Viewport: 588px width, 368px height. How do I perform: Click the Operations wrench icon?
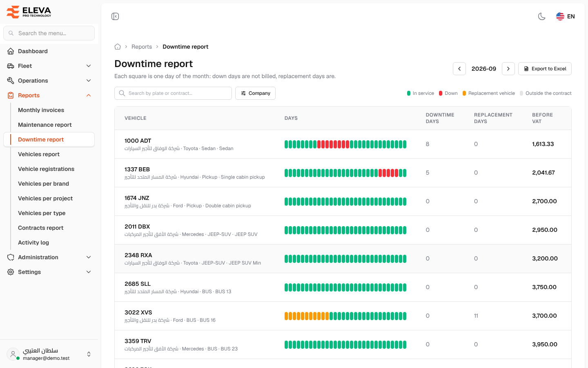point(11,81)
